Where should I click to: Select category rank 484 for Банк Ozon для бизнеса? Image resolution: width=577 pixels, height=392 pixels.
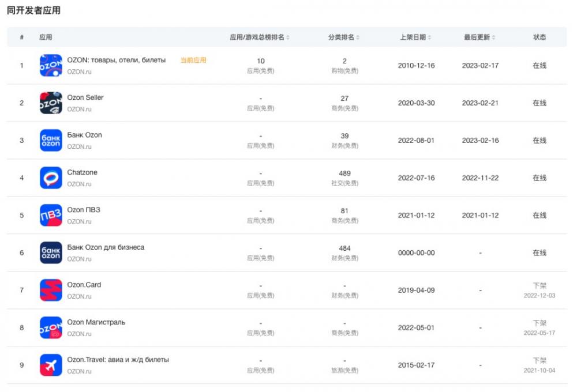point(344,248)
